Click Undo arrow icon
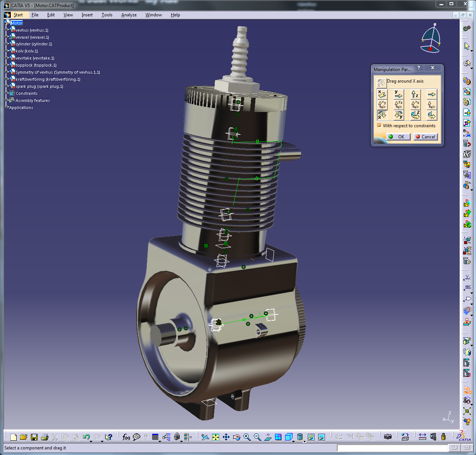This screenshot has width=476, height=455. [x=86, y=437]
